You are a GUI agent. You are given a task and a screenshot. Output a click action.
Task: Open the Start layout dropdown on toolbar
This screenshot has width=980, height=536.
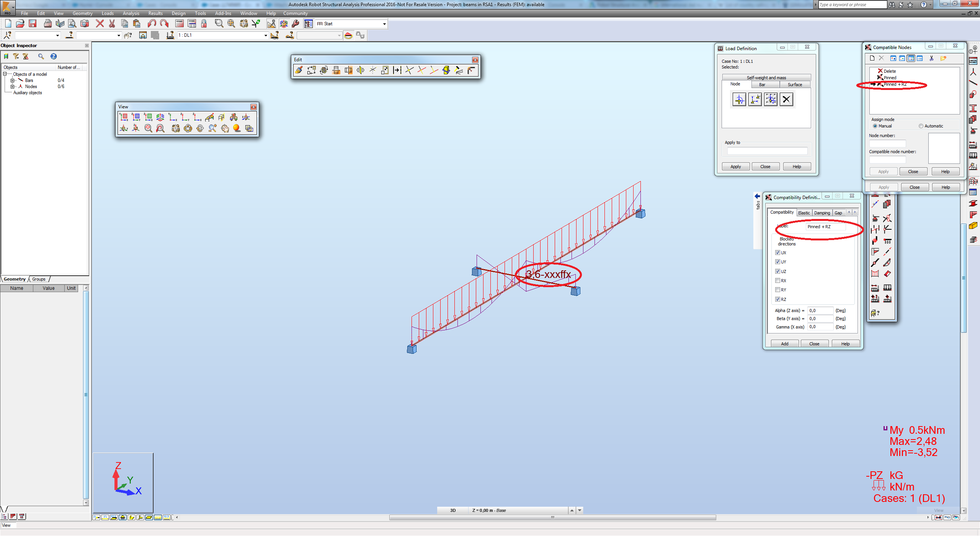[384, 23]
